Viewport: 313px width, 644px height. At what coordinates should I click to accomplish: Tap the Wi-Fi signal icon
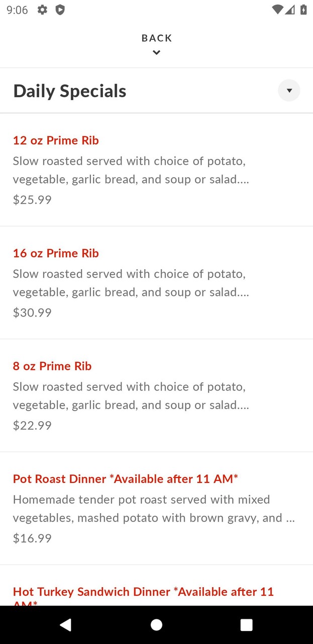(277, 10)
